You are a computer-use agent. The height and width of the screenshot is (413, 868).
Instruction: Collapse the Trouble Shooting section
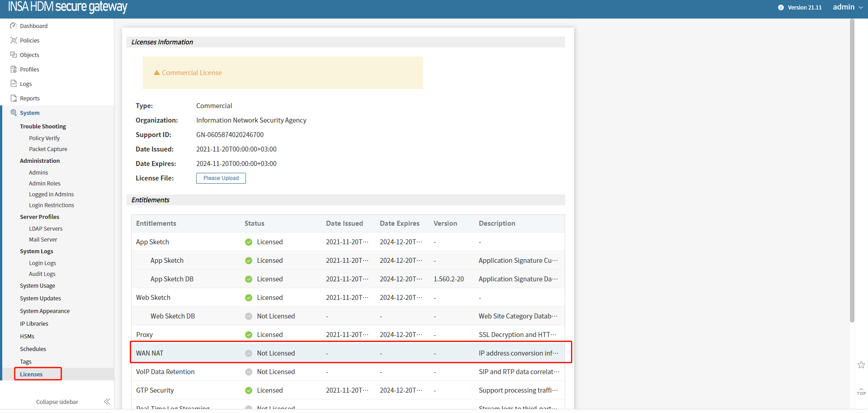(43, 127)
